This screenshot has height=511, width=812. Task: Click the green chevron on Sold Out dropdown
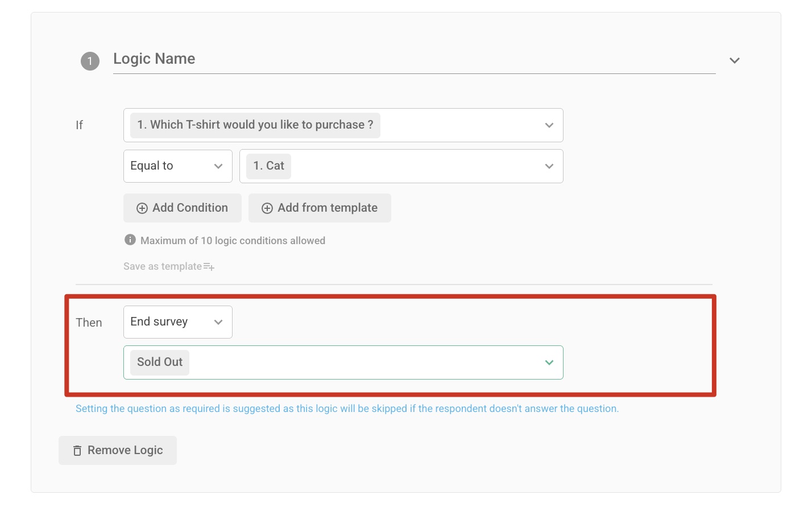(x=549, y=362)
